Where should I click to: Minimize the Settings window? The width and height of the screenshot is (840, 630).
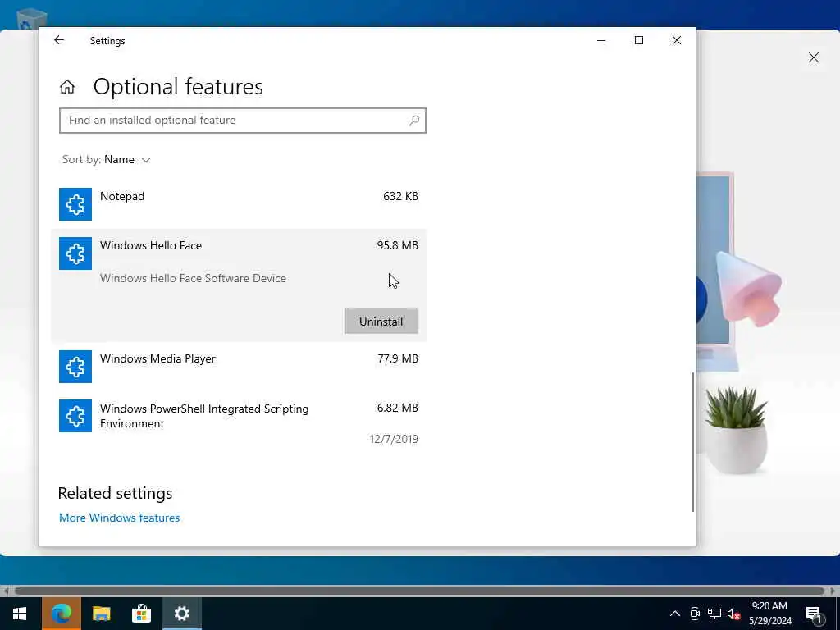coord(601,40)
